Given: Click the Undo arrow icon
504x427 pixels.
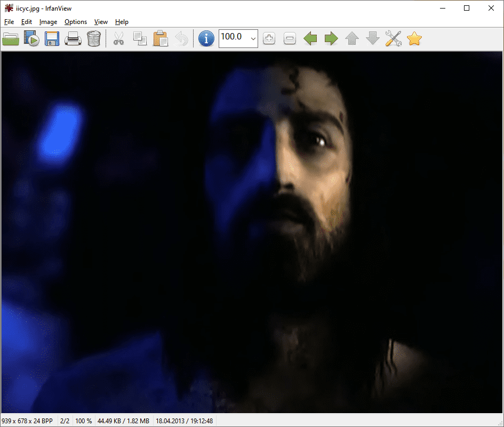Looking at the screenshot, I should pyautogui.click(x=182, y=39).
